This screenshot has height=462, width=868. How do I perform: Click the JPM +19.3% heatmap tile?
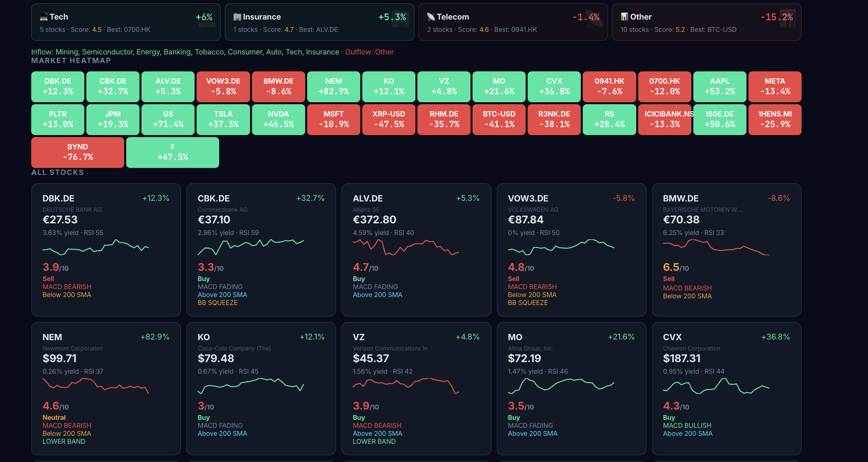[113, 119]
